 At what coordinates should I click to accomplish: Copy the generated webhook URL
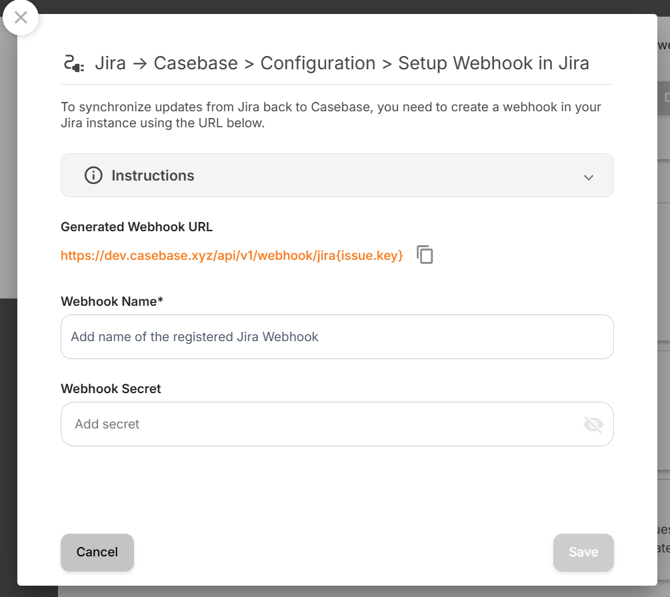425,255
